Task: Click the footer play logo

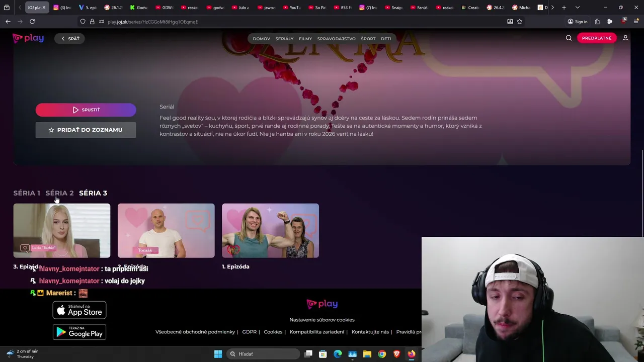Action: pyautogui.click(x=322, y=304)
